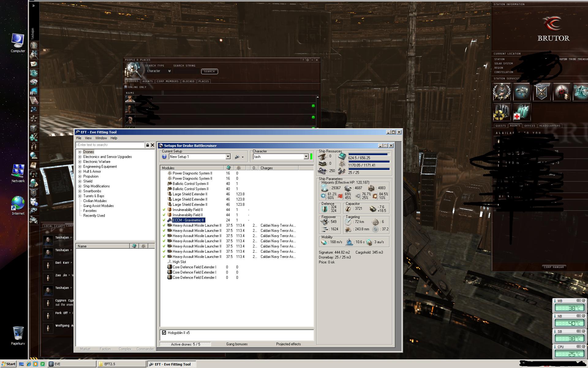Toggle Online Only buddies checkbox
The width and height of the screenshot is (588, 368).
[126, 87]
